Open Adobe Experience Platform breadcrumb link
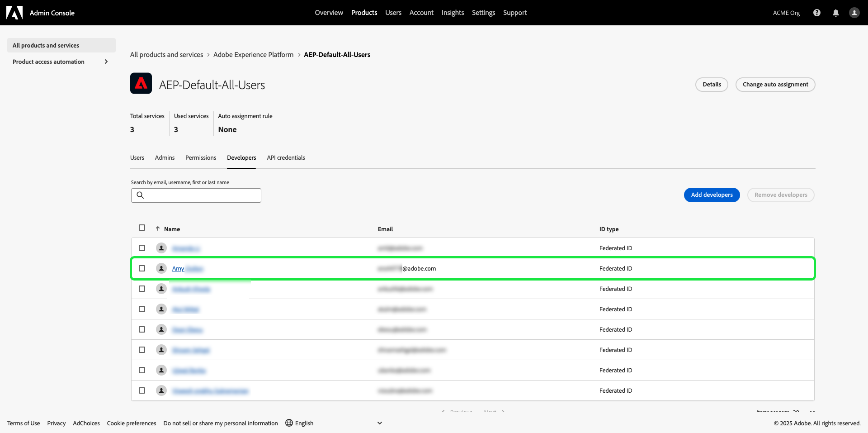Viewport: 868px width, 433px height. (253, 55)
